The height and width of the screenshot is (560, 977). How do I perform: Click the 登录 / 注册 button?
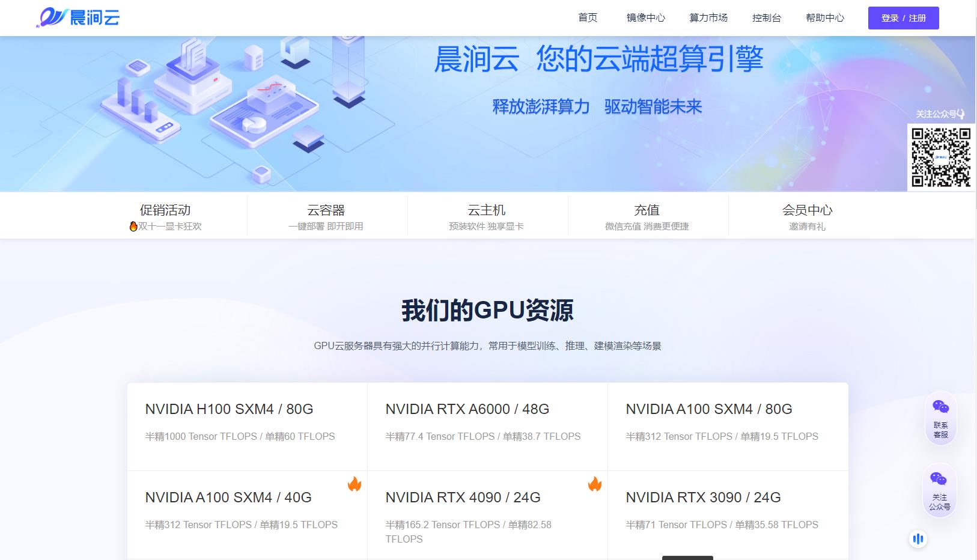(902, 17)
